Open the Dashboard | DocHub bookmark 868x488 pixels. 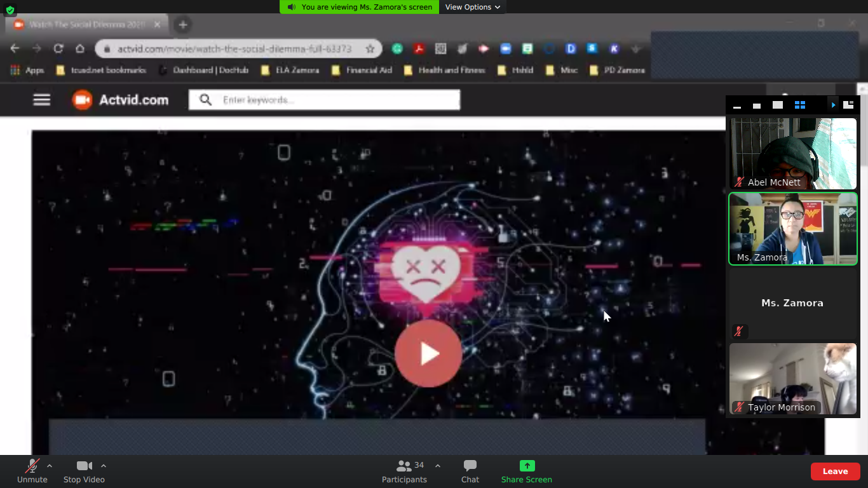(x=204, y=71)
